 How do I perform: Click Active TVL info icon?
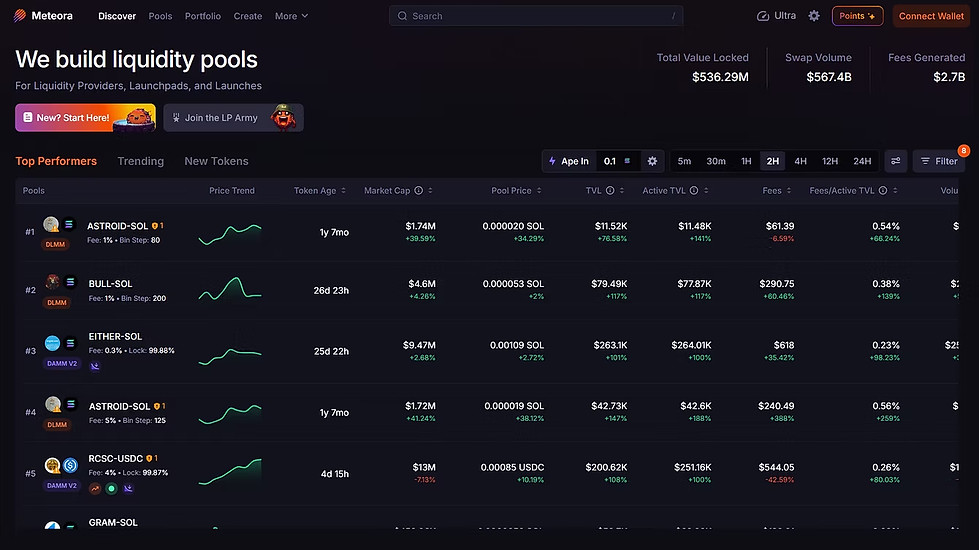click(694, 190)
